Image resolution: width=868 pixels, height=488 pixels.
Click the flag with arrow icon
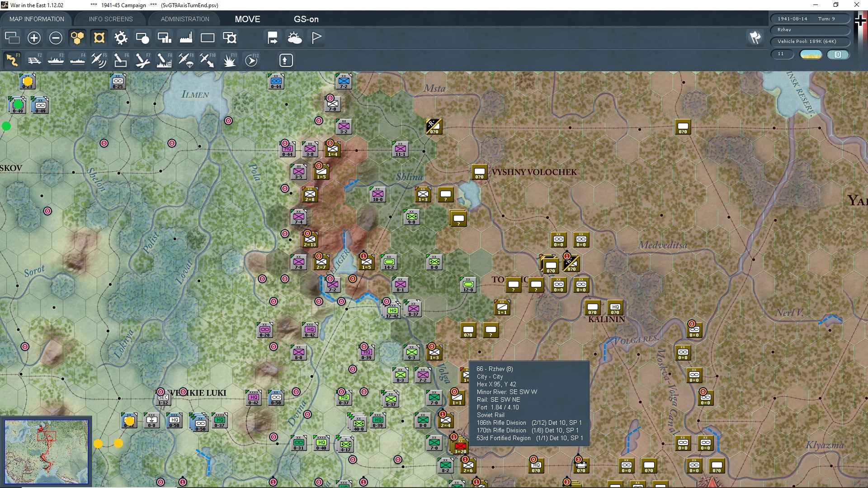tap(273, 38)
